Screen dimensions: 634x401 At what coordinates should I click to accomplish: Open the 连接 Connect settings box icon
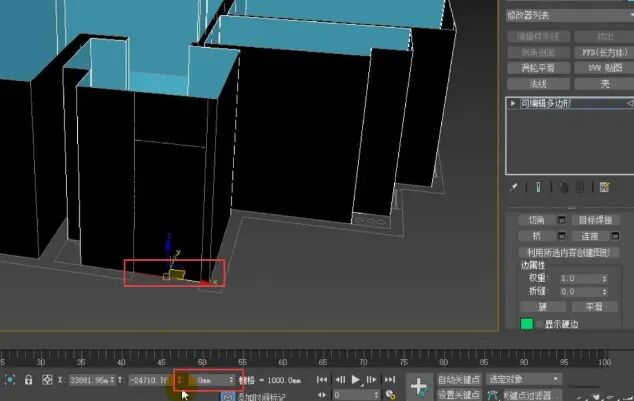click(615, 236)
